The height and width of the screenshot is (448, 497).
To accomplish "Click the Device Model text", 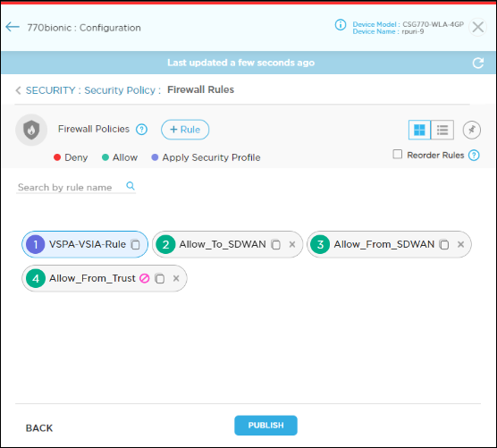I will [x=408, y=24].
